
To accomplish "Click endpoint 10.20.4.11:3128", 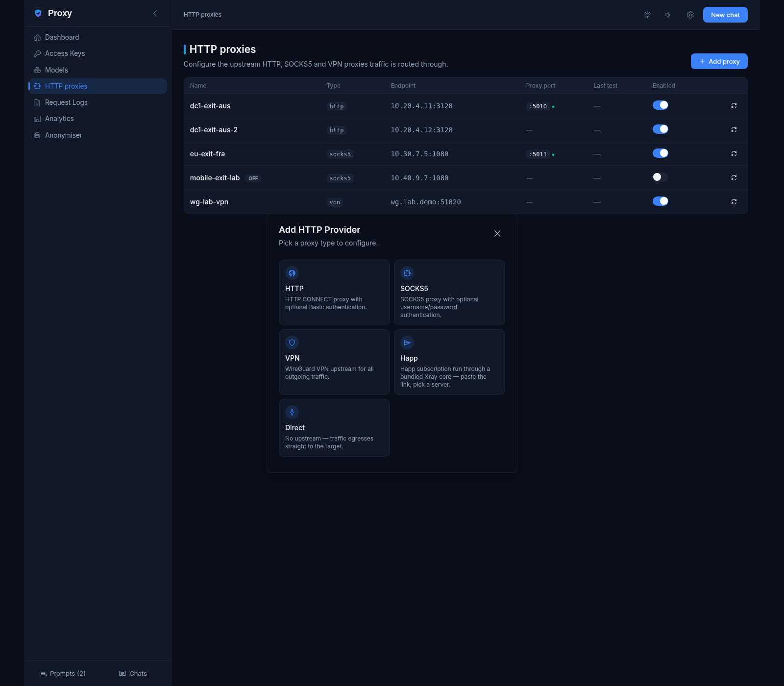I will (422, 106).
